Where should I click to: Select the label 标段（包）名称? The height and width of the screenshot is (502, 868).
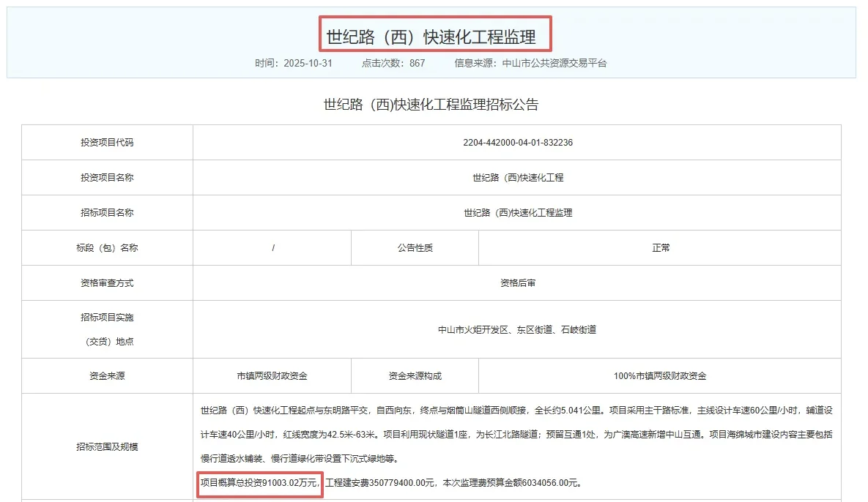(108, 247)
